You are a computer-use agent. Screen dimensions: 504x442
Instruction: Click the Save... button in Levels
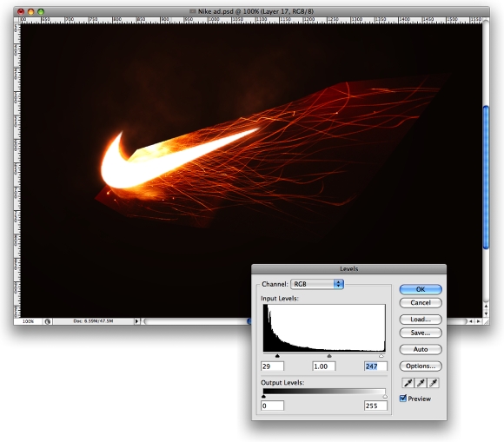pyautogui.click(x=421, y=333)
